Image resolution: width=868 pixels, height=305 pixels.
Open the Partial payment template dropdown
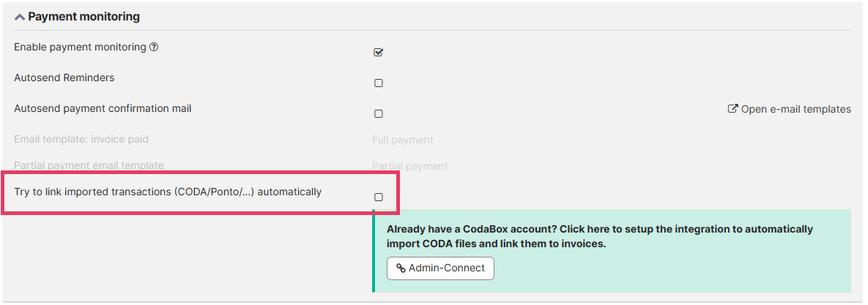click(409, 166)
